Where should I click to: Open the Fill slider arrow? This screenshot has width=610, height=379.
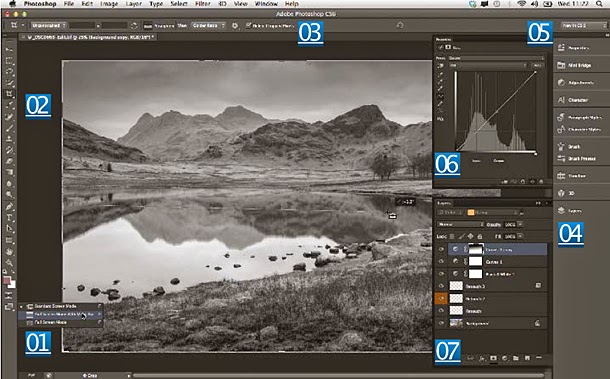click(520, 236)
